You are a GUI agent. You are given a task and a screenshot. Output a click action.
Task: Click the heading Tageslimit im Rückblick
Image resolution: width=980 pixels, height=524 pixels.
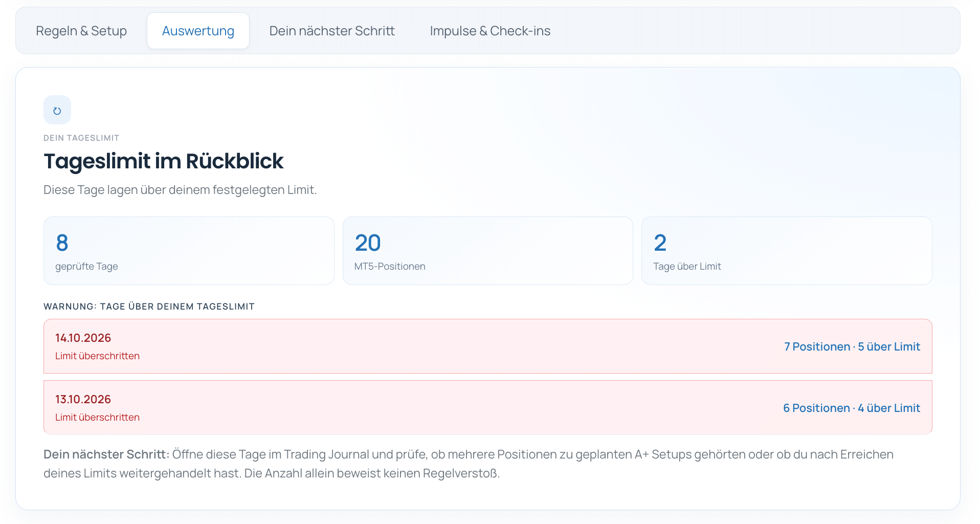click(164, 161)
